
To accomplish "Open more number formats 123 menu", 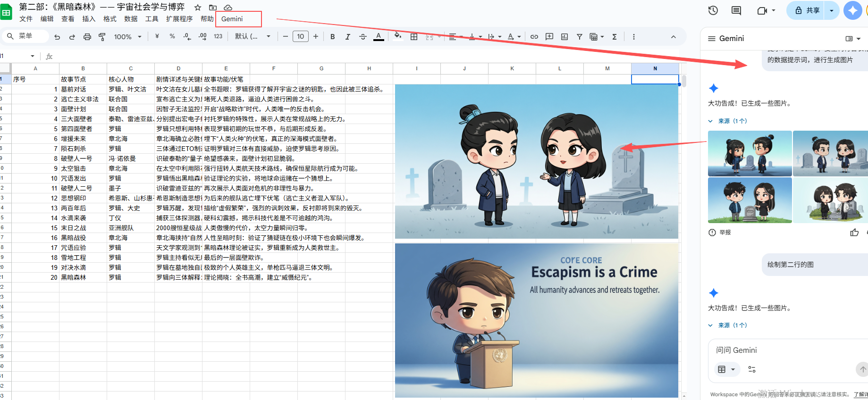I will [218, 36].
